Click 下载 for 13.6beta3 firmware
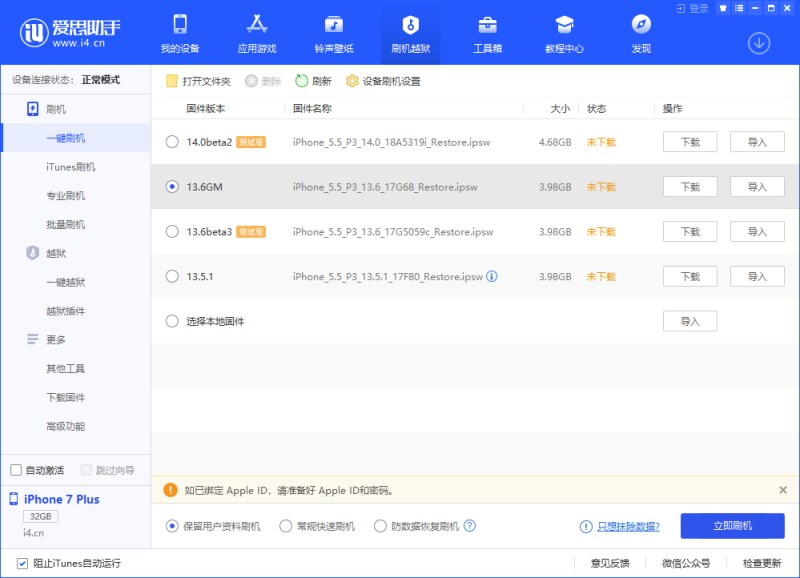The height and width of the screenshot is (578, 800). pos(690,232)
